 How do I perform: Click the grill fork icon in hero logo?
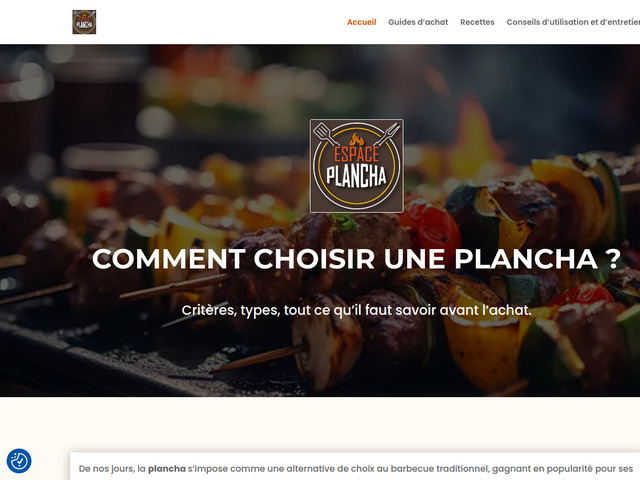[388, 133]
